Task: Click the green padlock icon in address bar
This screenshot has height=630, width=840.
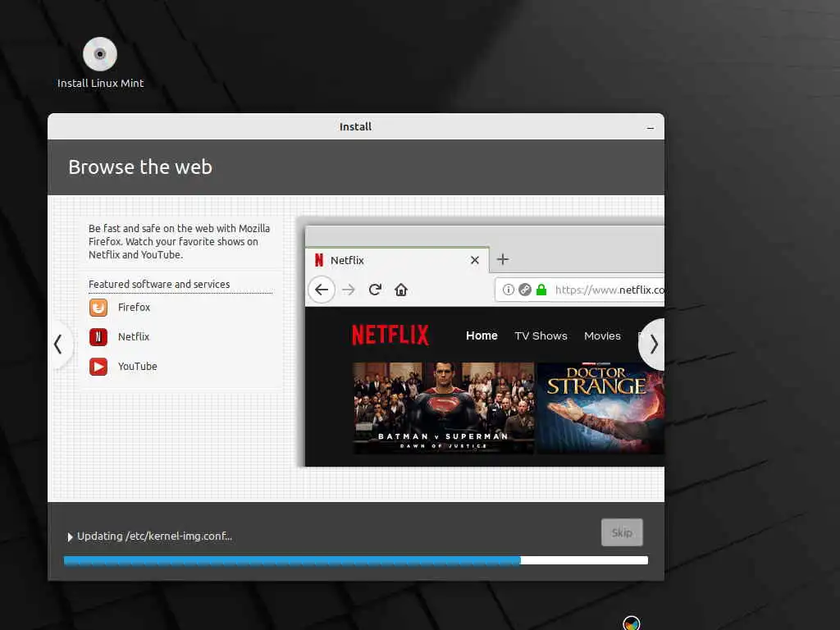Action: pyautogui.click(x=541, y=290)
